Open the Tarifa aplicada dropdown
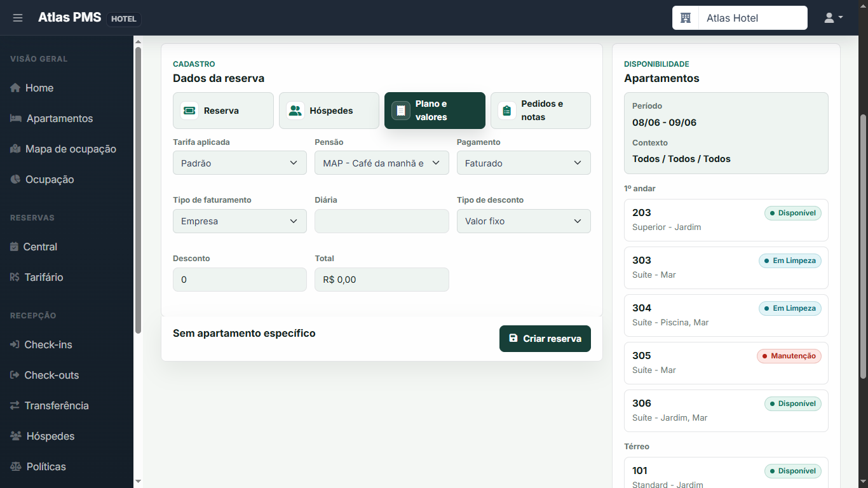 tap(240, 163)
